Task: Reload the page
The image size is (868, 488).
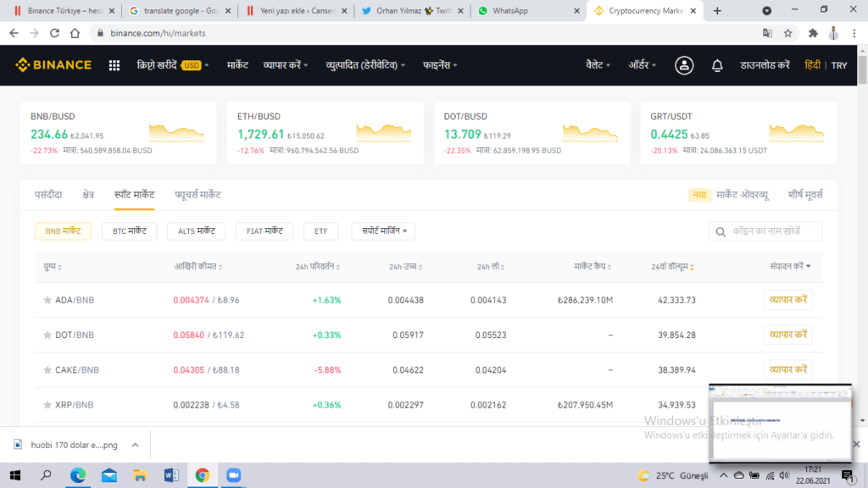Action: pyautogui.click(x=54, y=33)
